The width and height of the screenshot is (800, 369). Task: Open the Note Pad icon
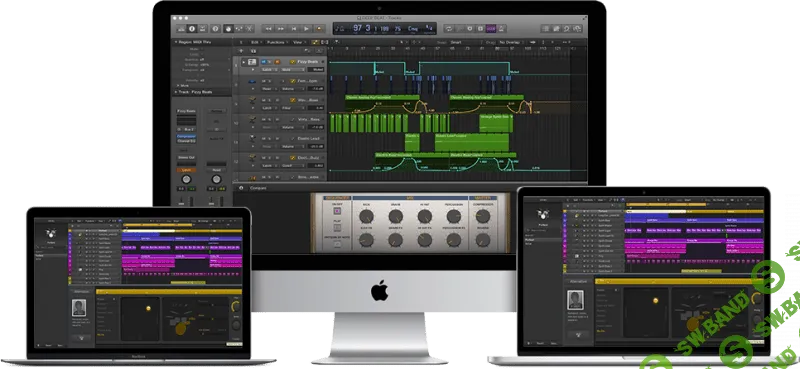tap(557, 29)
